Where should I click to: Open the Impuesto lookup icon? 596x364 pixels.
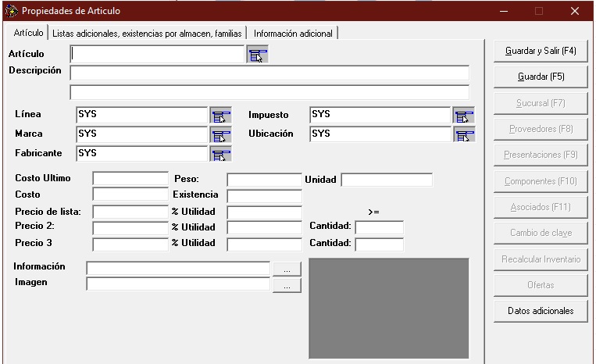click(463, 116)
